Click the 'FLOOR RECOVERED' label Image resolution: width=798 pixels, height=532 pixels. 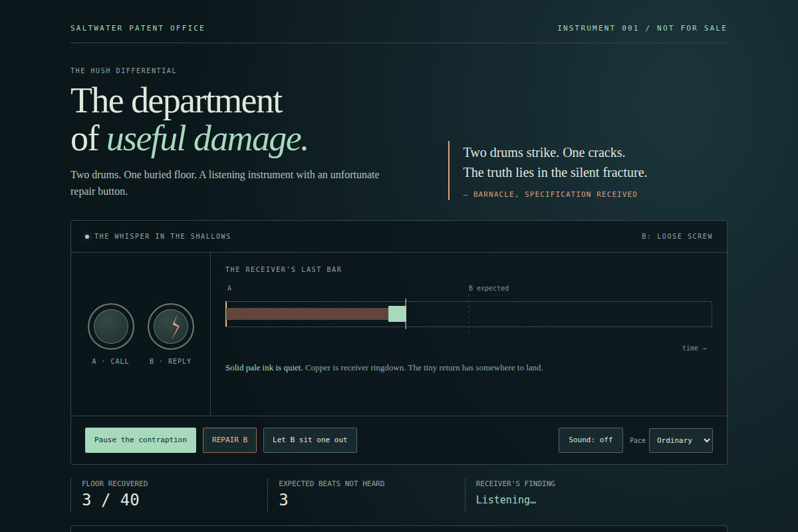pyautogui.click(x=115, y=483)
